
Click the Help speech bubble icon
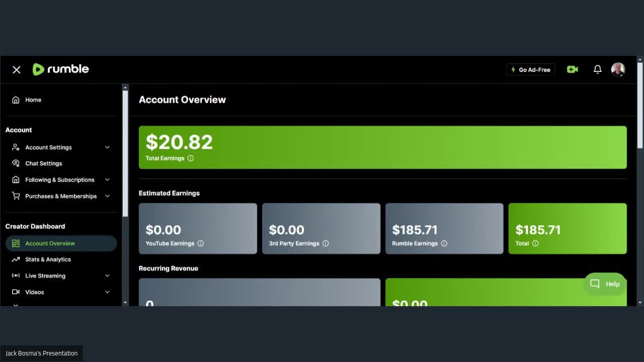pyautogui.click(x=595, y=284)
